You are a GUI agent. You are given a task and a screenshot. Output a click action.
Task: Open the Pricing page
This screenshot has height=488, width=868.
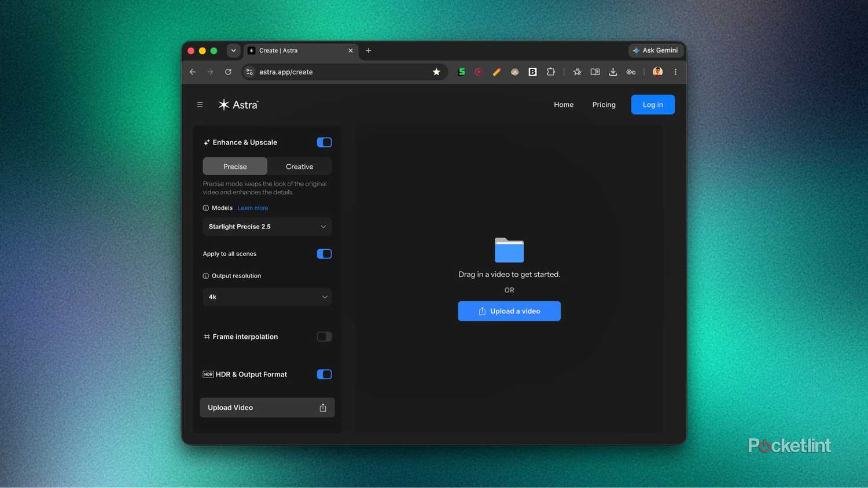click(x=604, y=105)
